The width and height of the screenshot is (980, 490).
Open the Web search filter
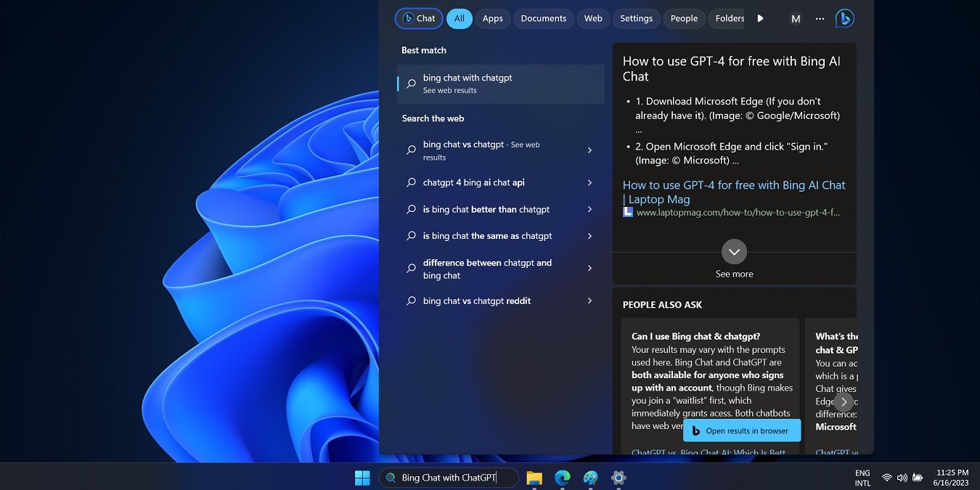click(592, 18)
